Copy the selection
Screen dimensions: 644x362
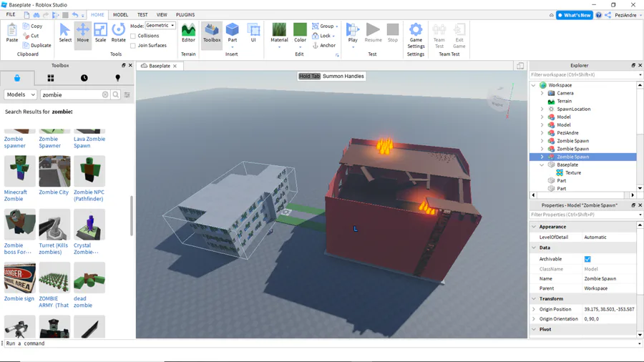(x=32, y=26)
